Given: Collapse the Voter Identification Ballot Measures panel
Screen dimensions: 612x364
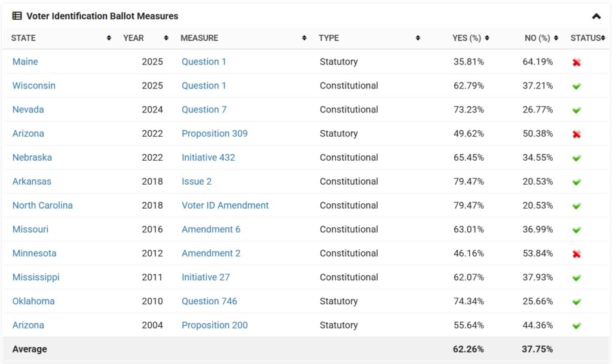Looking at the screenshot, I should click(596, 17).
